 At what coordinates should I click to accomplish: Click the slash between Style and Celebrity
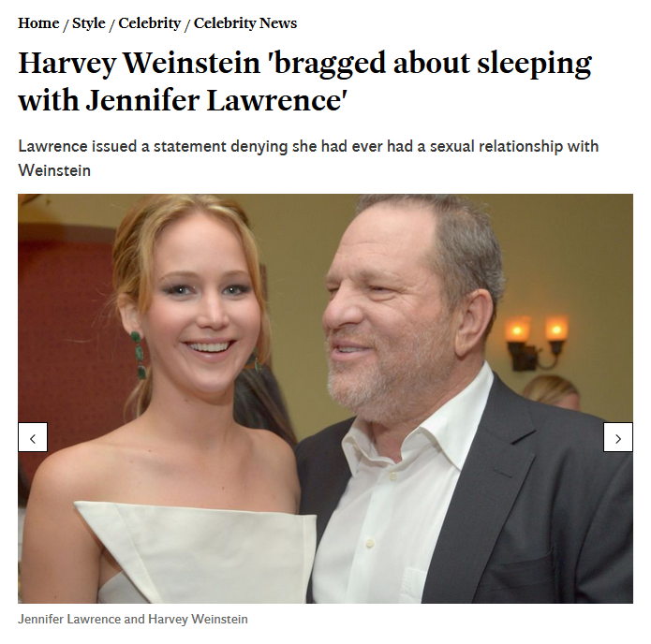pos(111,24)
